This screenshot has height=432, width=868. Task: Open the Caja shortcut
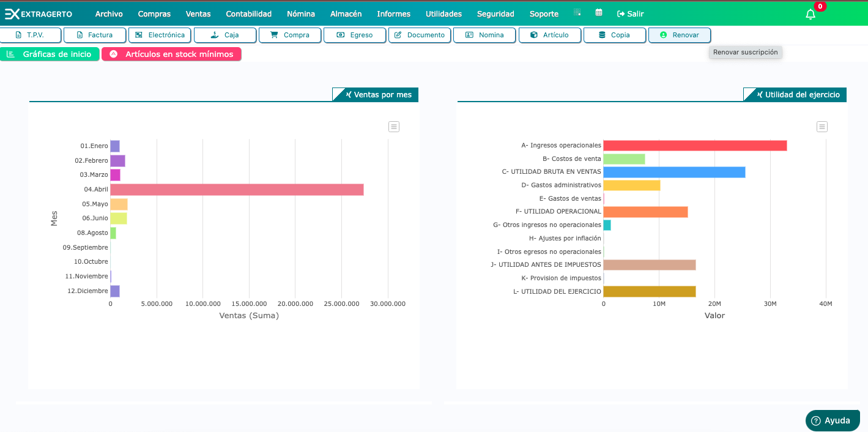tap(225, 35)
